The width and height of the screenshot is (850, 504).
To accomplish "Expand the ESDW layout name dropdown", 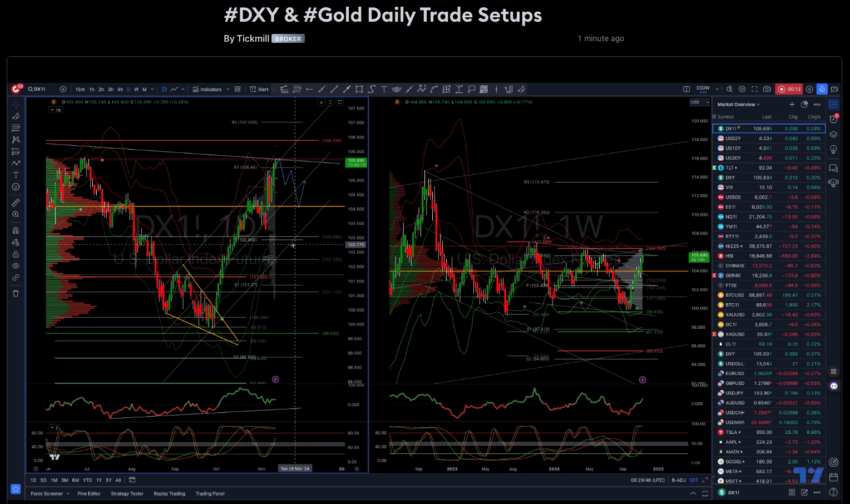I will 717,89.
